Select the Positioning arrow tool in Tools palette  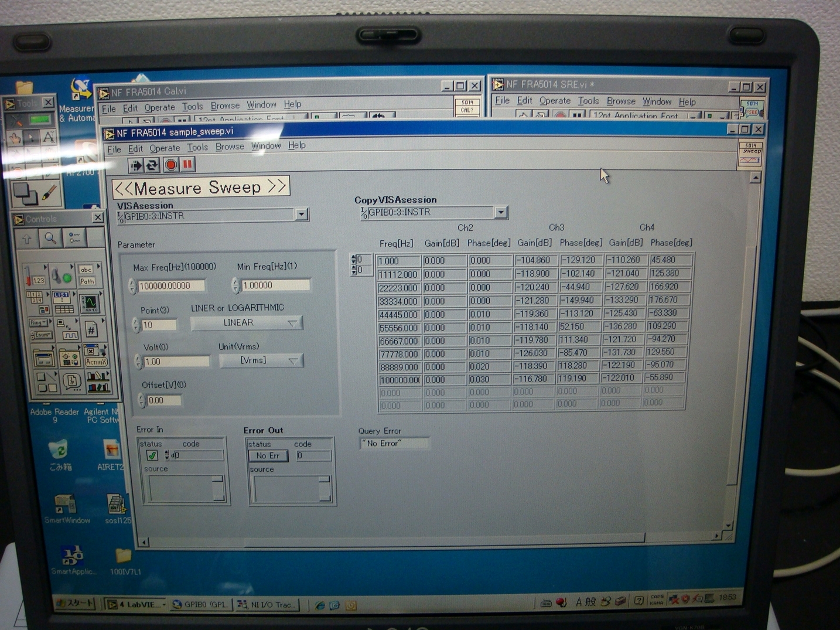tap(32, 138)
